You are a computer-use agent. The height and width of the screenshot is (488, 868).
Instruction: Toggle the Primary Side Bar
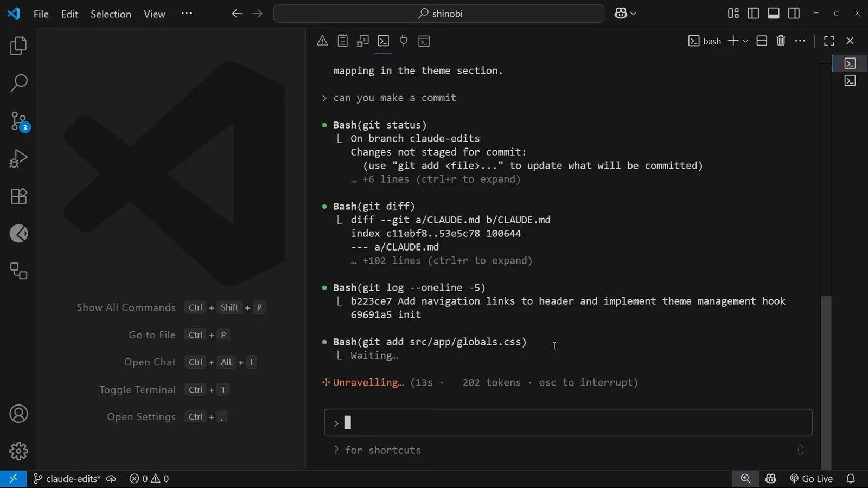tap(754, 13)
